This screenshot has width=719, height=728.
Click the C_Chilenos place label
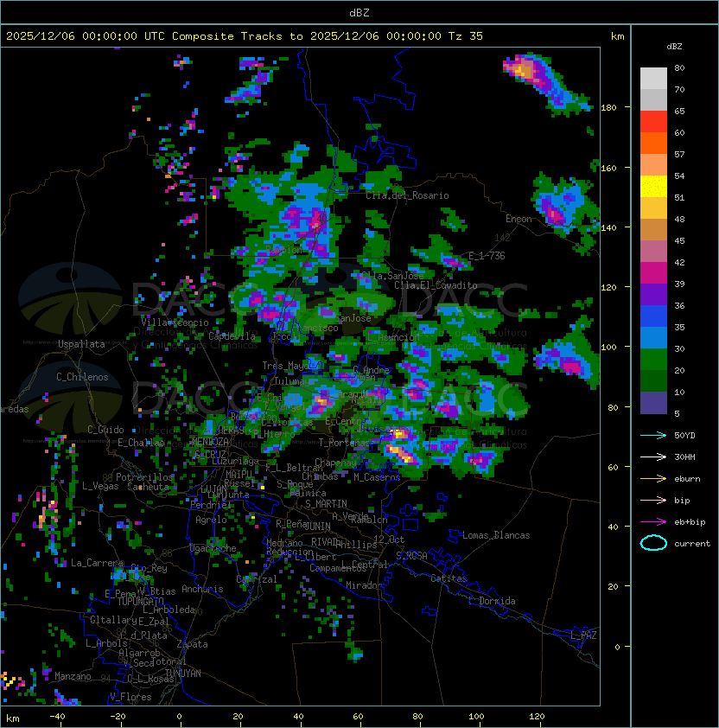pos(82,377)
